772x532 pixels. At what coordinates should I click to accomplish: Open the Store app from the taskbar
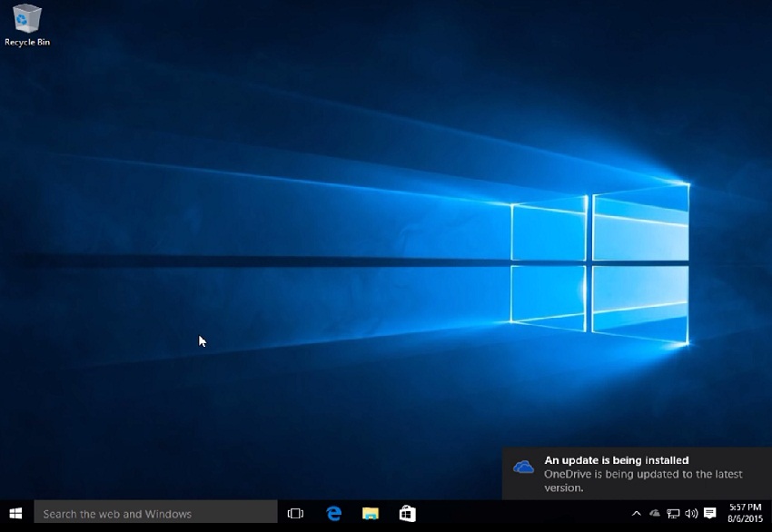pyautogui.click(x=407, y=514)
